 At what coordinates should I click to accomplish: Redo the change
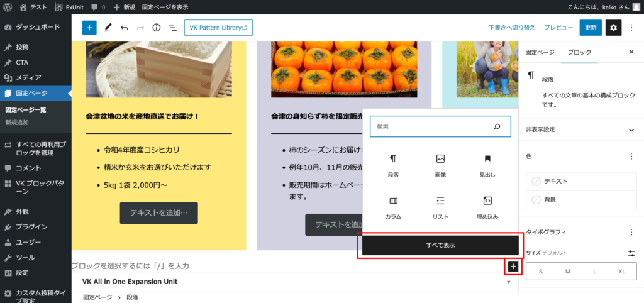point(140,28)
